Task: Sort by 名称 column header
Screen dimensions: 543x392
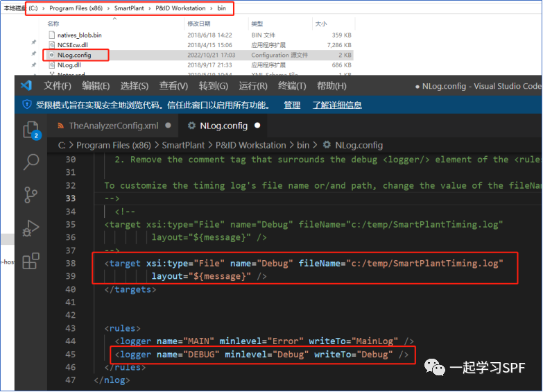Action: point(53,24)
